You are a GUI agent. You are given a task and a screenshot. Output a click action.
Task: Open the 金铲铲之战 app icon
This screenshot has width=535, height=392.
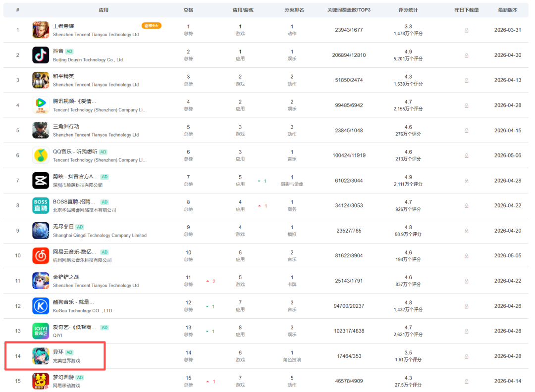(x=41, y=281)
